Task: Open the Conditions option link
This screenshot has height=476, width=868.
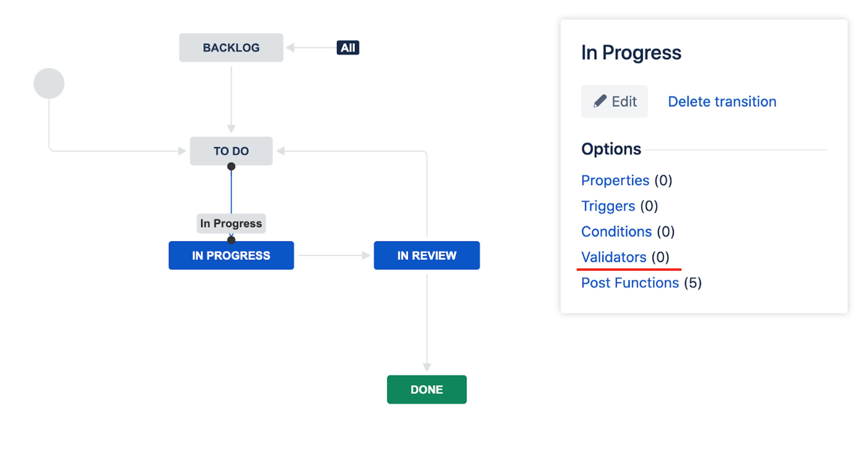Action: click(x=616, y=232)
